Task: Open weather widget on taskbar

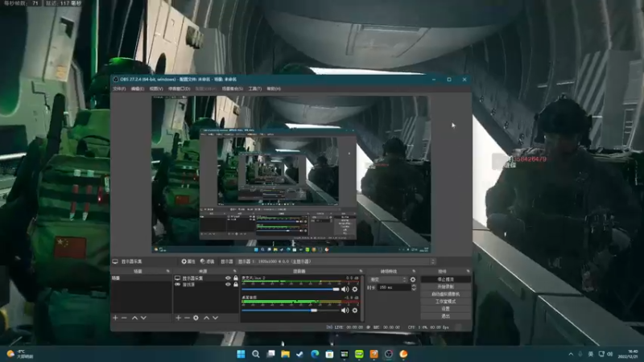Action: pos(19,354)
